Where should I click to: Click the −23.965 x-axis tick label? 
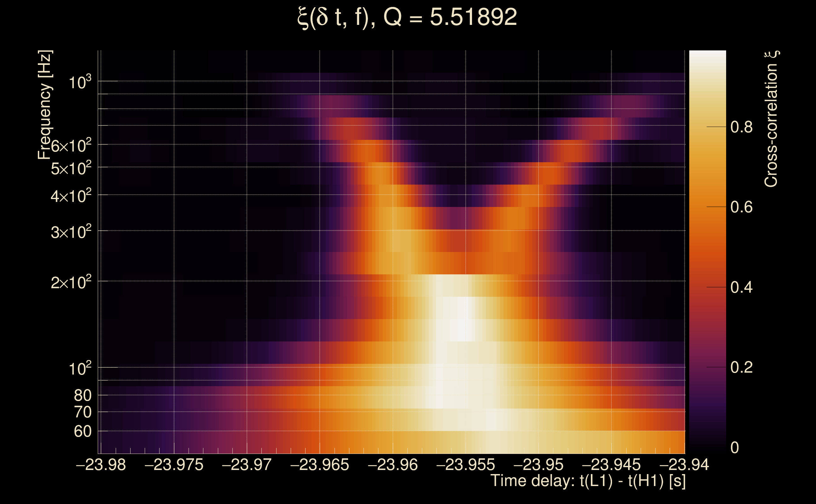click(320, 465)
